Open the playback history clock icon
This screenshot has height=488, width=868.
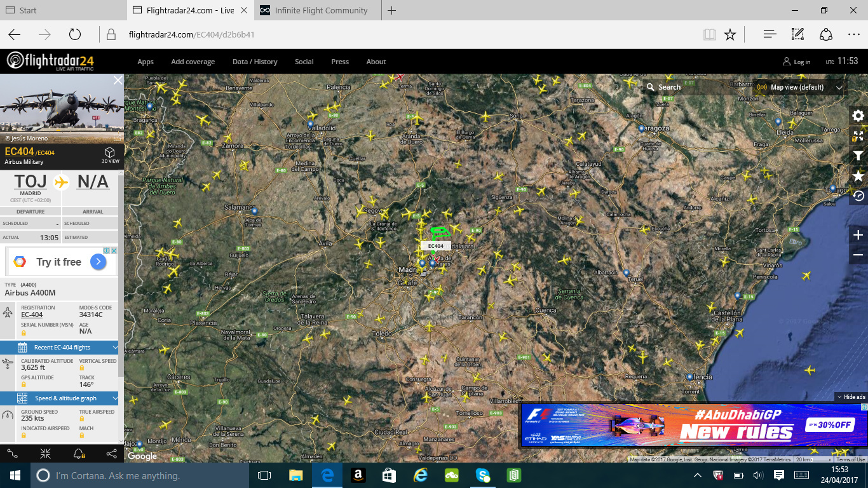[858, 196]
